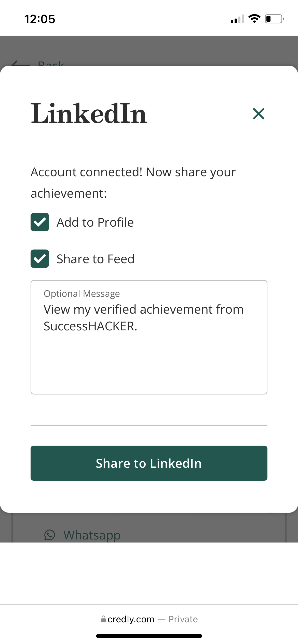Screen dimensions: 298x644
Task: Click inside the Optional Message text box
Action: 149,337
